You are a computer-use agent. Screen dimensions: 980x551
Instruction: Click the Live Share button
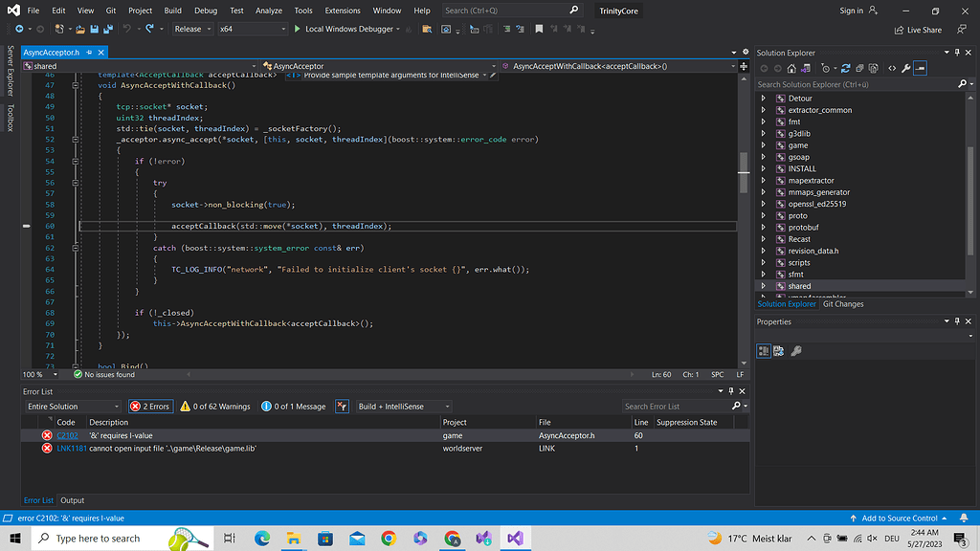click(x=918, y=30)
